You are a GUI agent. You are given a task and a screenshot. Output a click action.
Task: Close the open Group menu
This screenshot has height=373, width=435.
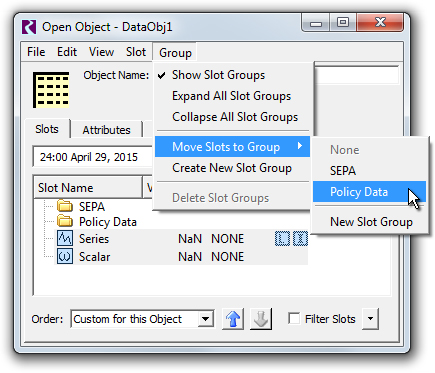coord(175,52)
